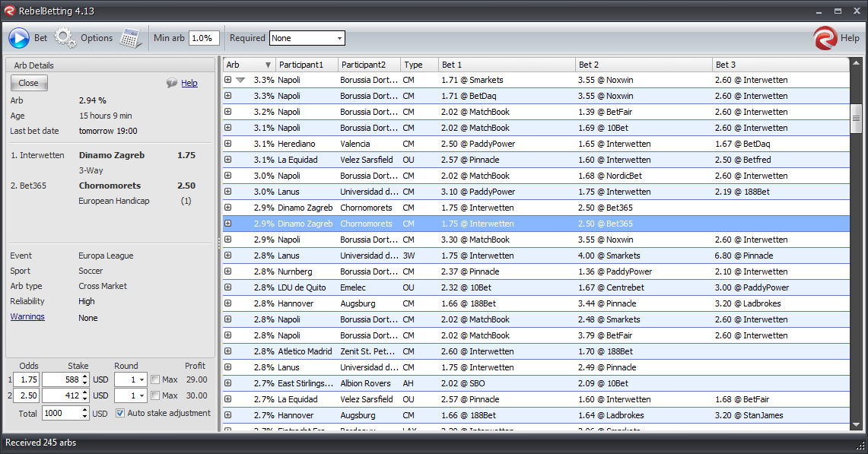Viewport: 868px width, 454px height.
Task: Sort by the Type column header
Action: click(x=419, y=65)
